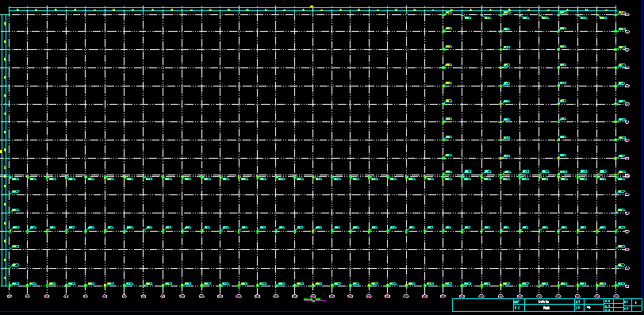Screen dimensions: 644x315
Task: Click the upper-left label cell in the title block
Action: click(x=519, y=302)
